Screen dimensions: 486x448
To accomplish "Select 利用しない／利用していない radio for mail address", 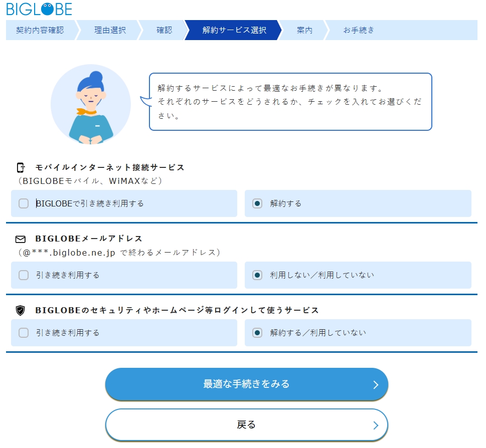I will pos(257,275).
